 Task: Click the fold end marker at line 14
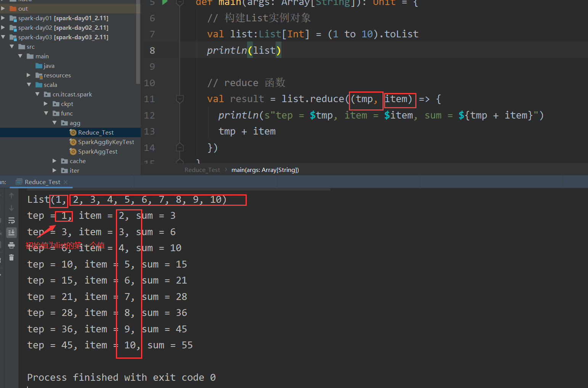click(x=180, y=148)
